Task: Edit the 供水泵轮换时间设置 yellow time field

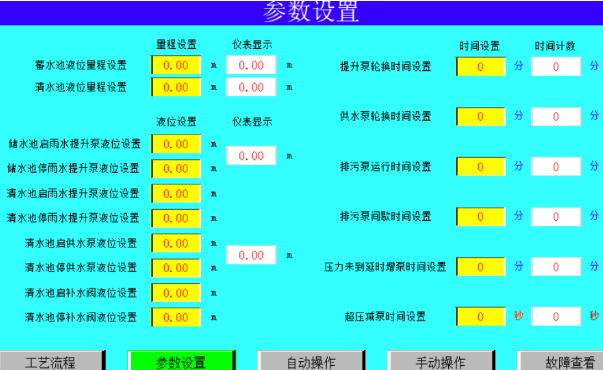Action: pyautogui.click(x=480, y=117)
